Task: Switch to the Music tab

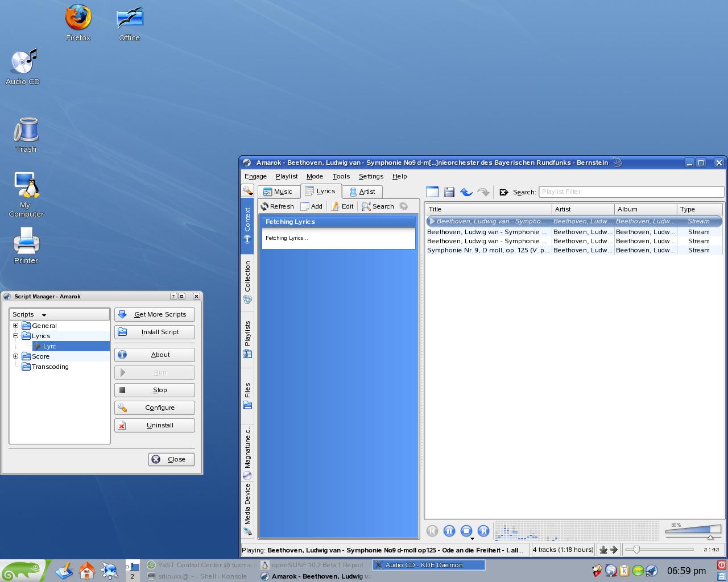Action: pyautogui.click(x=279, y=192)
